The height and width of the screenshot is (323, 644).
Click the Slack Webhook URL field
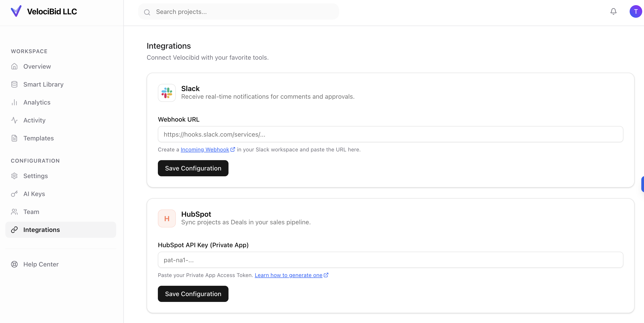click(x=390, y=134)
